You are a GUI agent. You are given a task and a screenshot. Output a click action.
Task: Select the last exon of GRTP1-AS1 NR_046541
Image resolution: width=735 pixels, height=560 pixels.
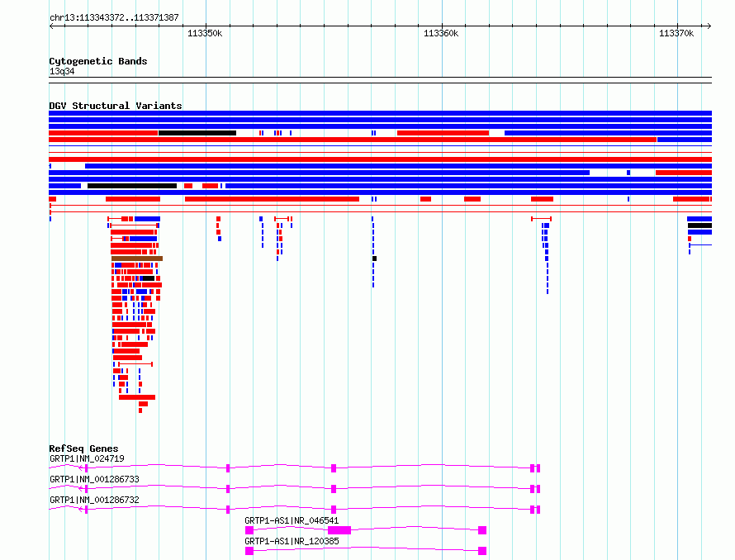coord(482,530)
